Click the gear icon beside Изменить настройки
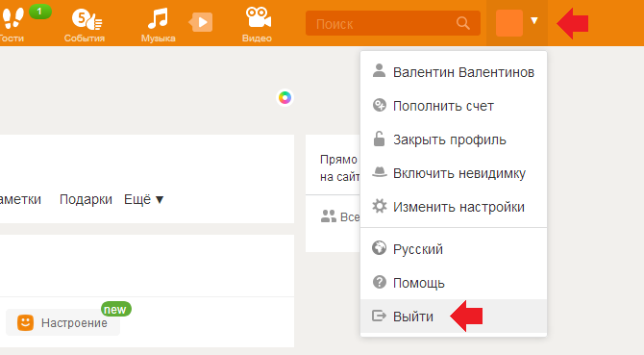 coord(379,206)
